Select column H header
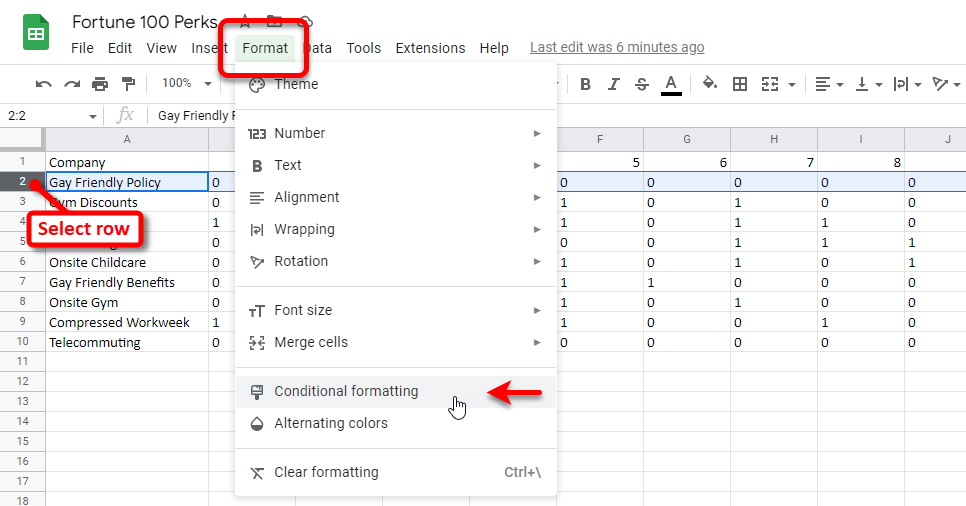Image resolution: width=966 pixels, height=506 pixels. click(x=774, y=139)
